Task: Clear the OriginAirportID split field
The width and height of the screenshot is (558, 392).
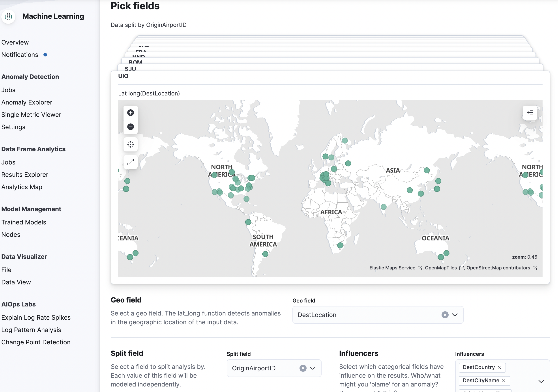Action: tap(303, 368)
